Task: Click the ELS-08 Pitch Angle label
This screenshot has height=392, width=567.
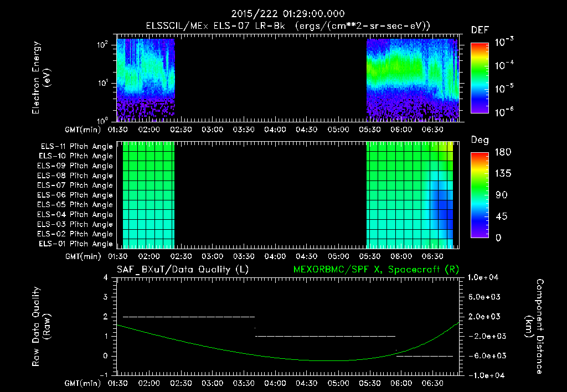Action: click(75, 176)
